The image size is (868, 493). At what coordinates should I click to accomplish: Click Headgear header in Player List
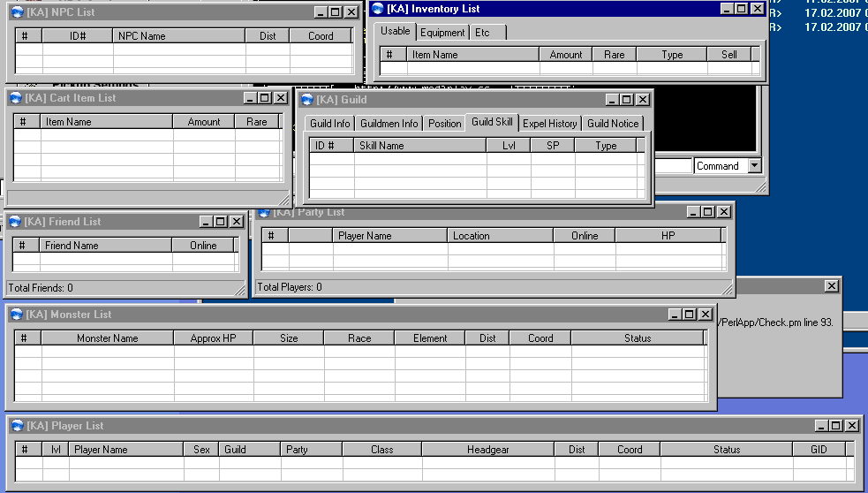tap(487, 450)
